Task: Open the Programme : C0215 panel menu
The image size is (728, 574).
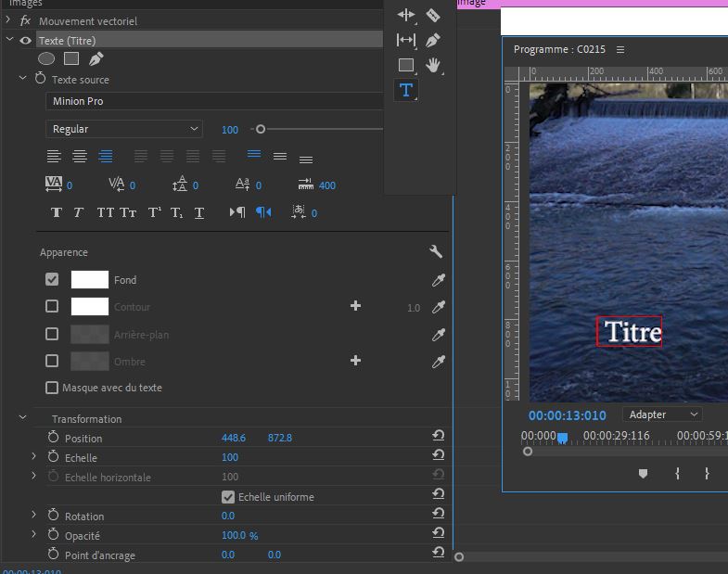Action: pos(620,50)
